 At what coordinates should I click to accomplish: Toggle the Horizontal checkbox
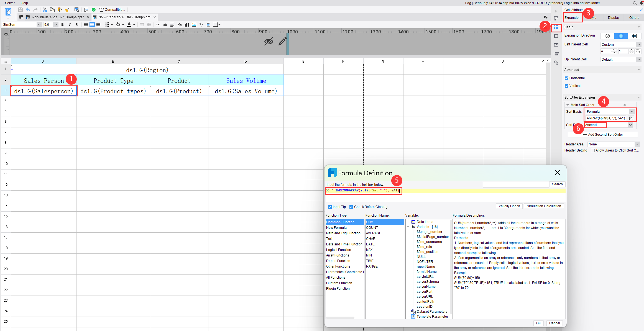pos(566,78)
